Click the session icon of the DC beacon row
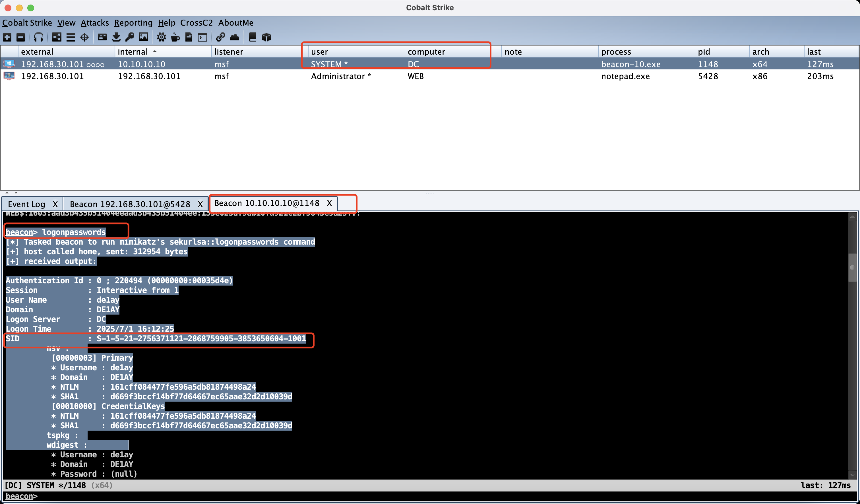The width and height of the screenshot is (860, 504). coord(9,64)
